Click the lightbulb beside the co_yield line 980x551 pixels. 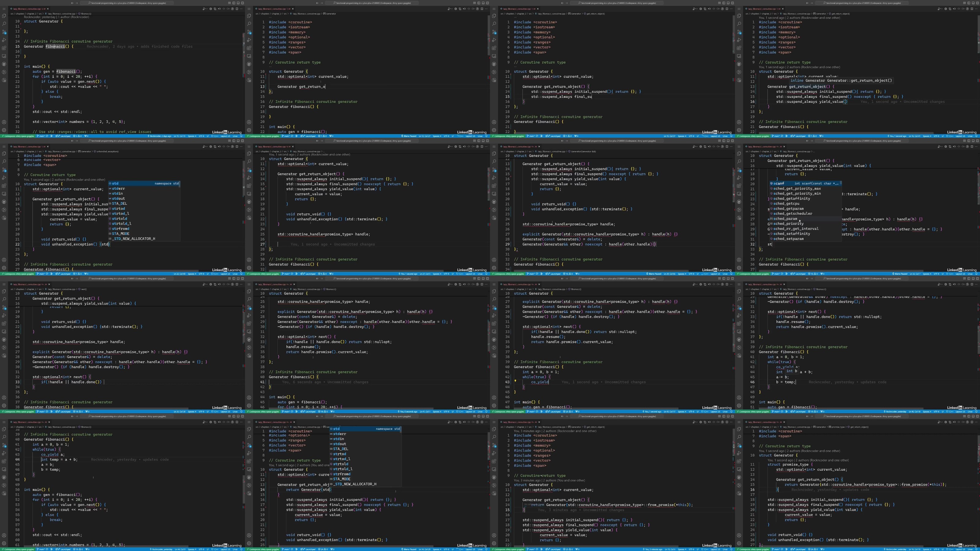[515, 380]
